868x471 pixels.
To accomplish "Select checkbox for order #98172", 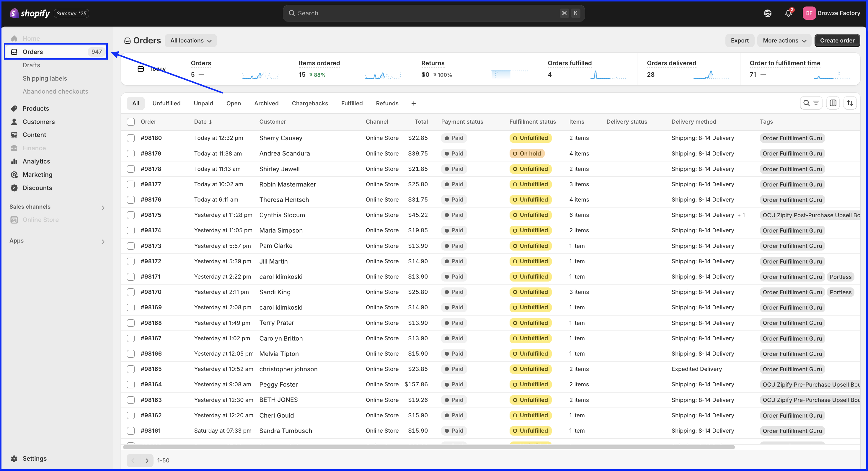I will [x=131, y=261].
